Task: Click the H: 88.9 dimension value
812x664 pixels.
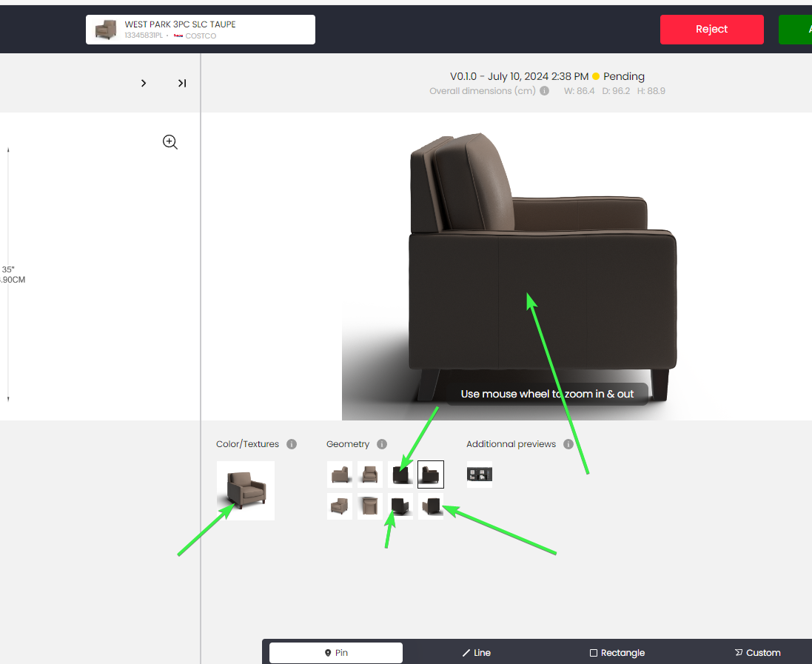Action: pyautogui.click(x=651, y=90)
